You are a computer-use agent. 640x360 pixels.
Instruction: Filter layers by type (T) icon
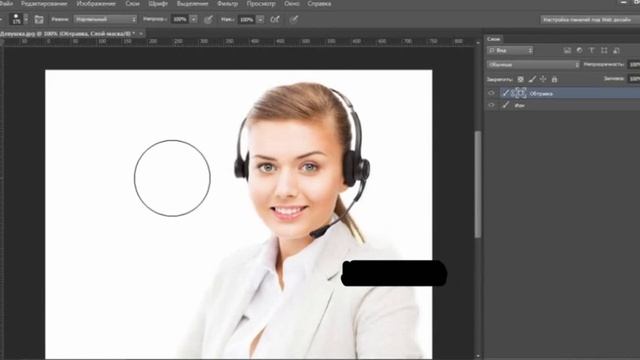[591, 50]
